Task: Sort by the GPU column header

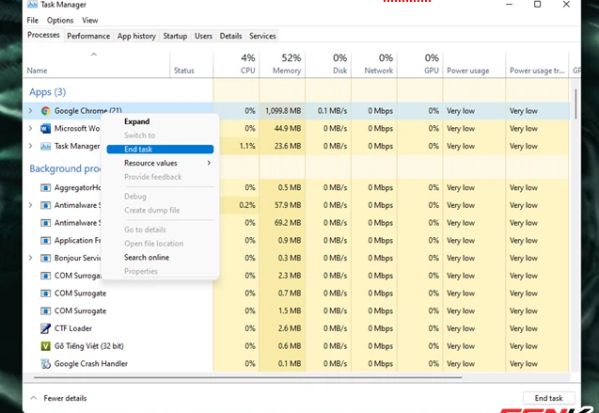Action: click(x=420, y=64)
